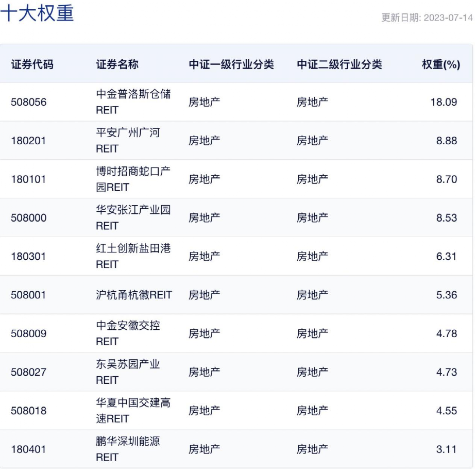Screen dimensions: 476x471
Task: Select security code 508009
Action: click(x=28, y=333)
